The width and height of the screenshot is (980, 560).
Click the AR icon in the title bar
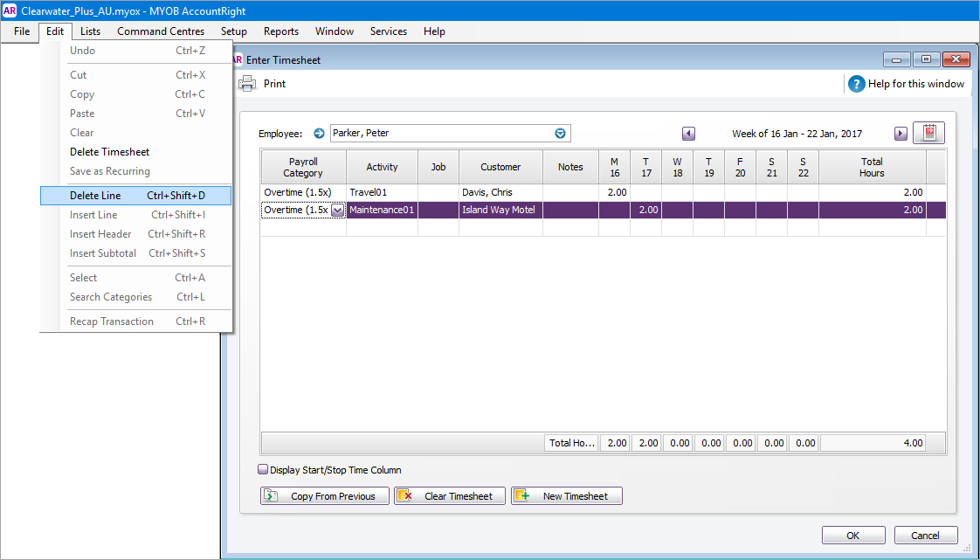(11, 10)
